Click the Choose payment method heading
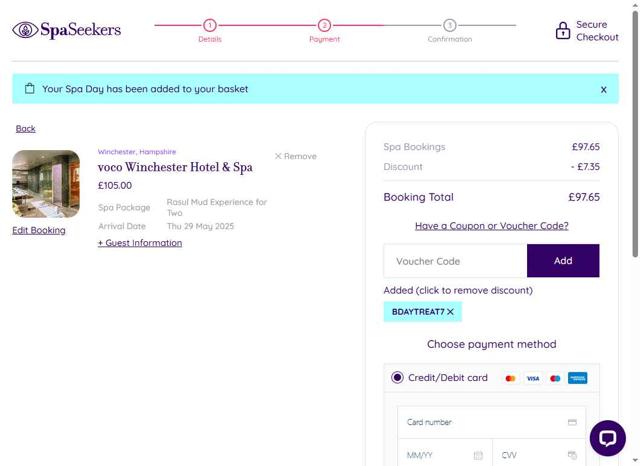This screenshot has width=640, height=466. (x=491, y=344)
